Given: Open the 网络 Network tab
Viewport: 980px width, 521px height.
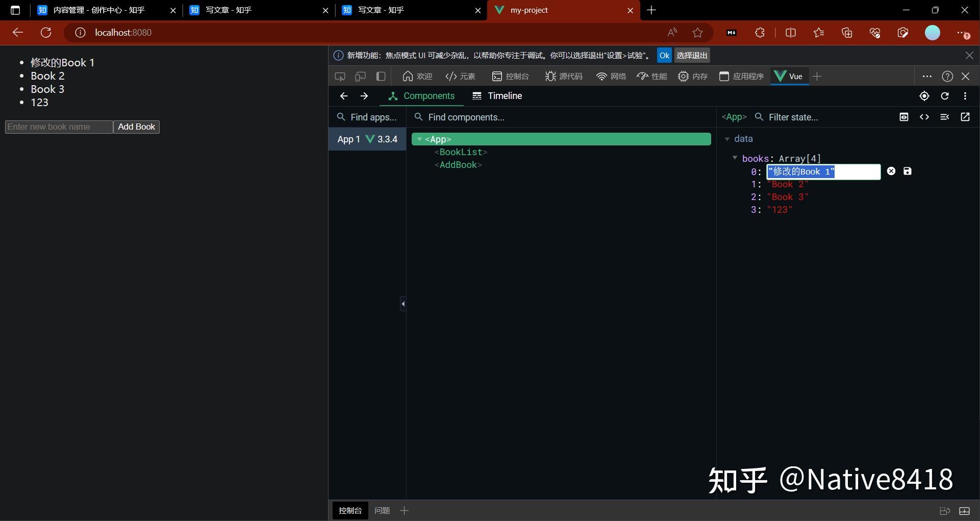Looking at the screenshot, I should (611, 77).
